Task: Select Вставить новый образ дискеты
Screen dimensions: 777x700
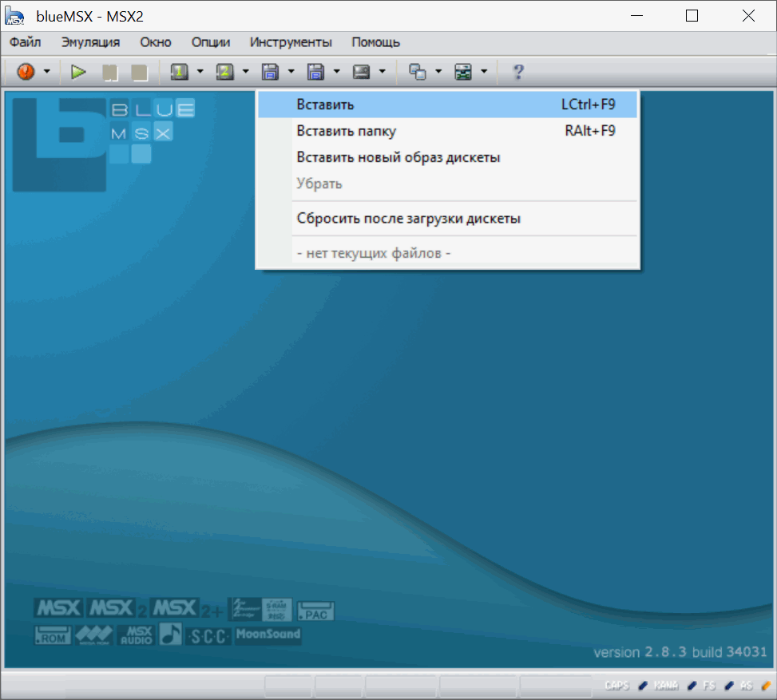Action: (447, 157)
